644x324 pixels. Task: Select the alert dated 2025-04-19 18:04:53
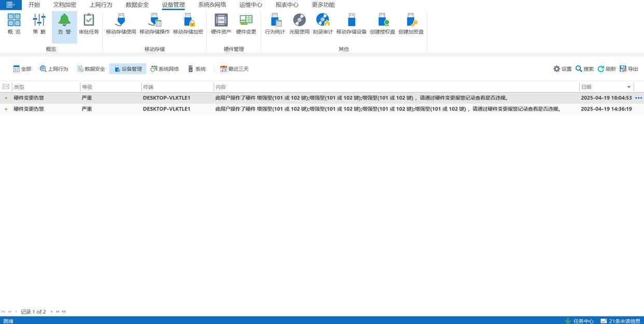point(322,98)
